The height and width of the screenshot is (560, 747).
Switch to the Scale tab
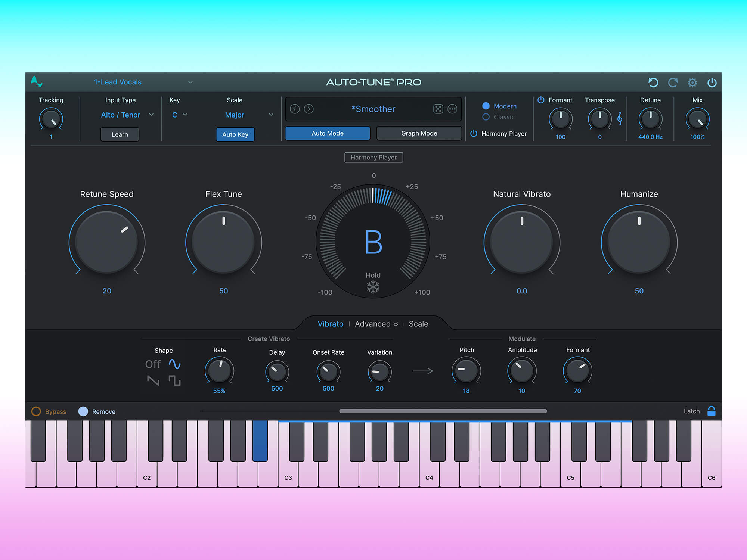pos(418,324)
